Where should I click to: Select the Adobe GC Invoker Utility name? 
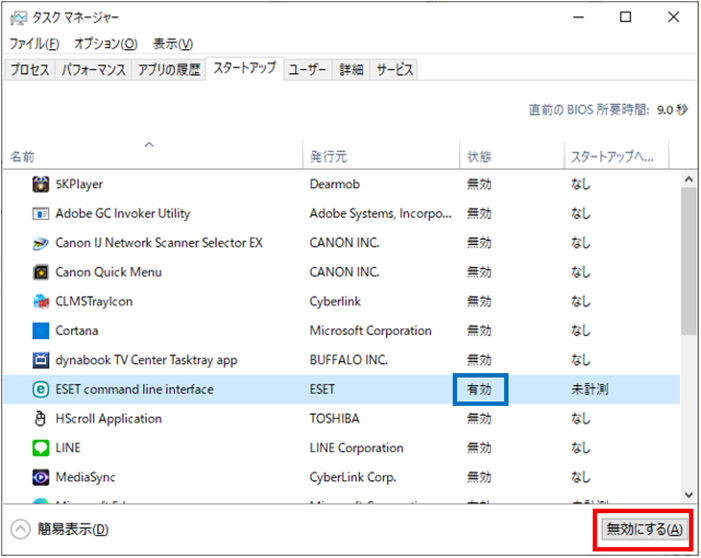coord(122,214)
